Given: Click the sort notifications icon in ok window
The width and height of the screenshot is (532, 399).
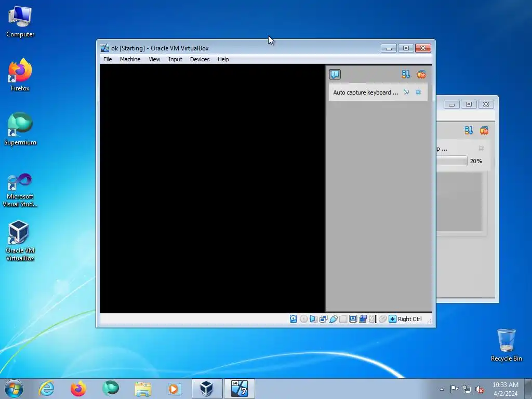Looking at the screenshot, I should [406, 74].
